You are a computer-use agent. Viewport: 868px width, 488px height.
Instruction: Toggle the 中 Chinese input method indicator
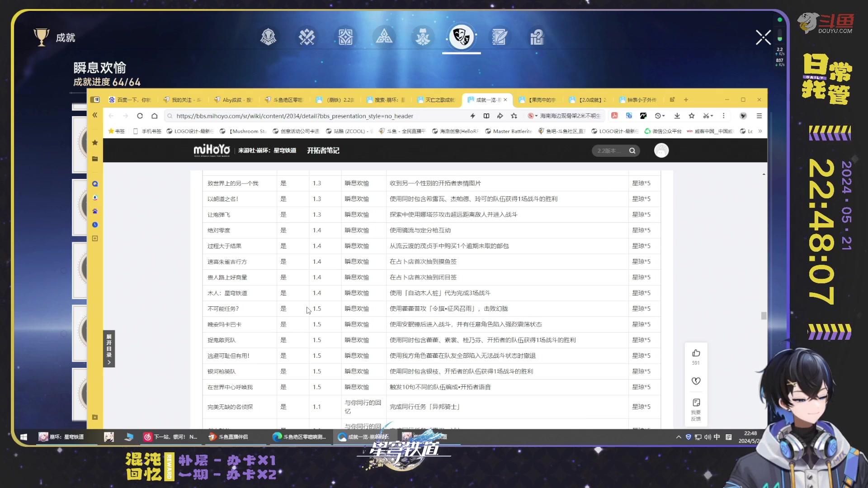717,437
